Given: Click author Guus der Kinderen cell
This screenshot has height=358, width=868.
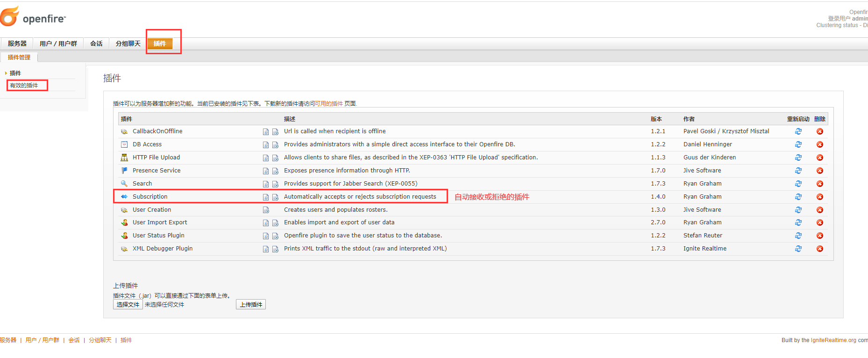Looking at the screenshot, I should [710, 158].
